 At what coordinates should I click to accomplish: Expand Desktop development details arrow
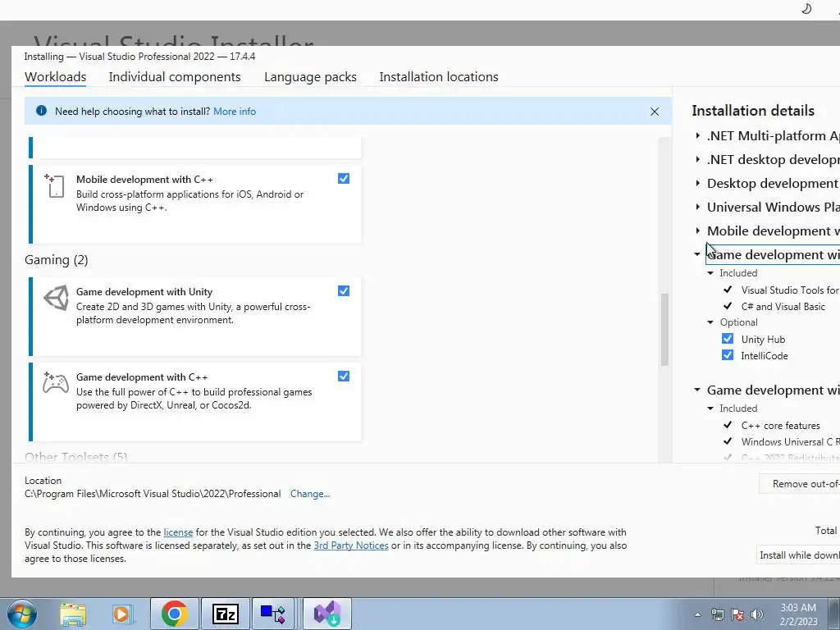pos(697,183)
